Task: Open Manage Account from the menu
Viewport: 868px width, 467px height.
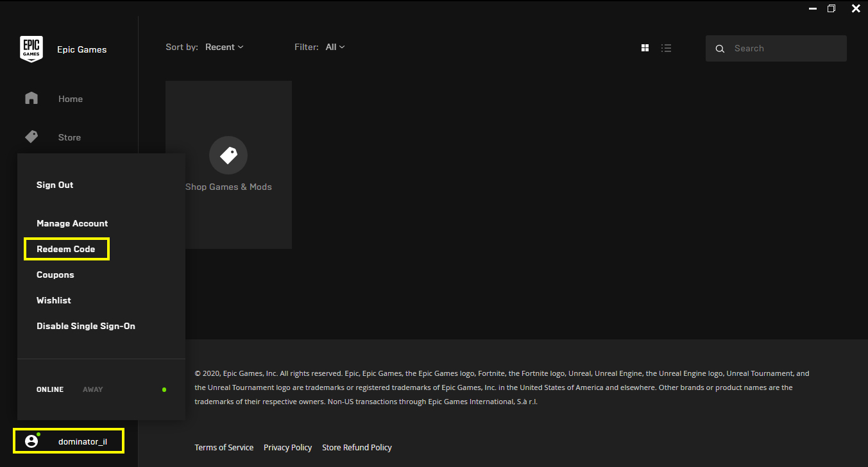Action: pos(72,223)
